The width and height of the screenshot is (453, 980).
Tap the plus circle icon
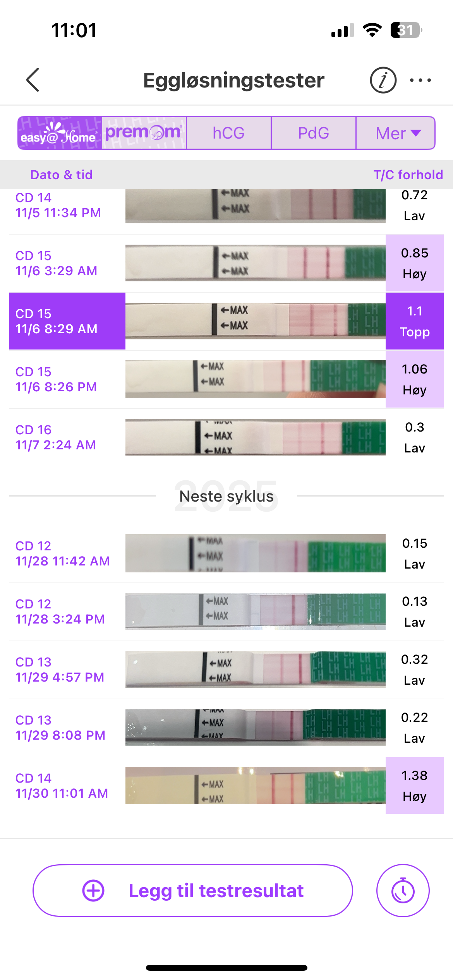(x=93, y=891)
